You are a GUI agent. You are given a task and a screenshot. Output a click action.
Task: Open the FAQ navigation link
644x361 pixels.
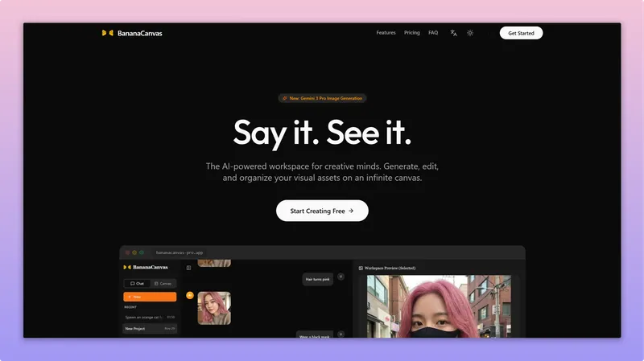[433, 33]
